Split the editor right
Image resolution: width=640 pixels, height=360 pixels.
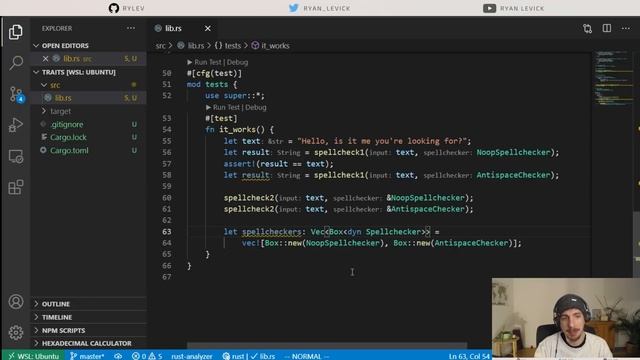pyautogui.click(x=607, y=28)
